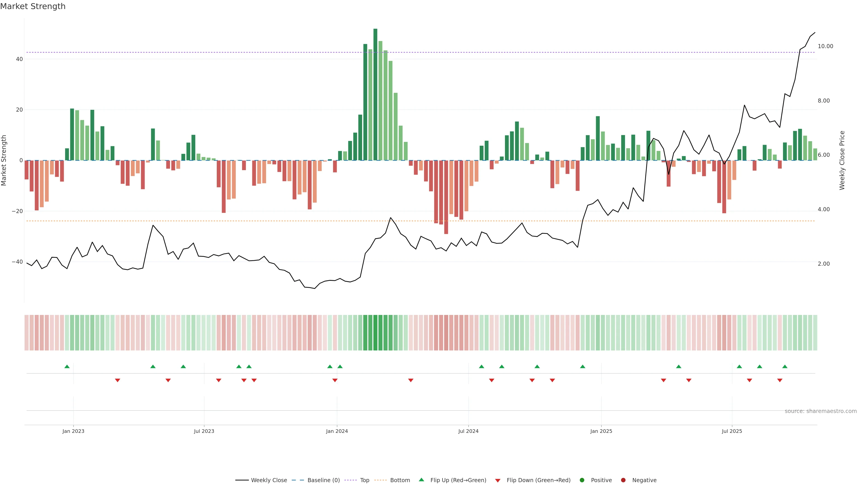The width and height of the screenshot is (868, 488).
Task: Click the leftmost green flip-up triangle marker
Action: coord(67,366)
